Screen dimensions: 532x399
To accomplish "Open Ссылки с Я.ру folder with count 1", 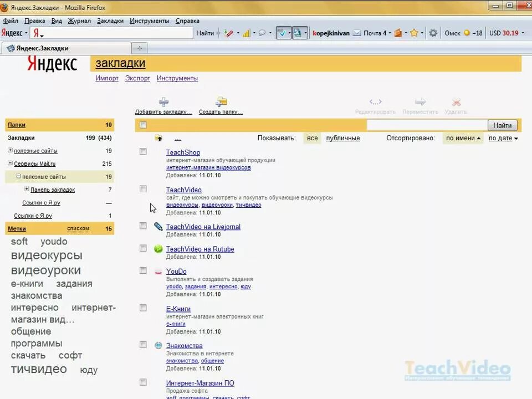I will tap(33, 216).
